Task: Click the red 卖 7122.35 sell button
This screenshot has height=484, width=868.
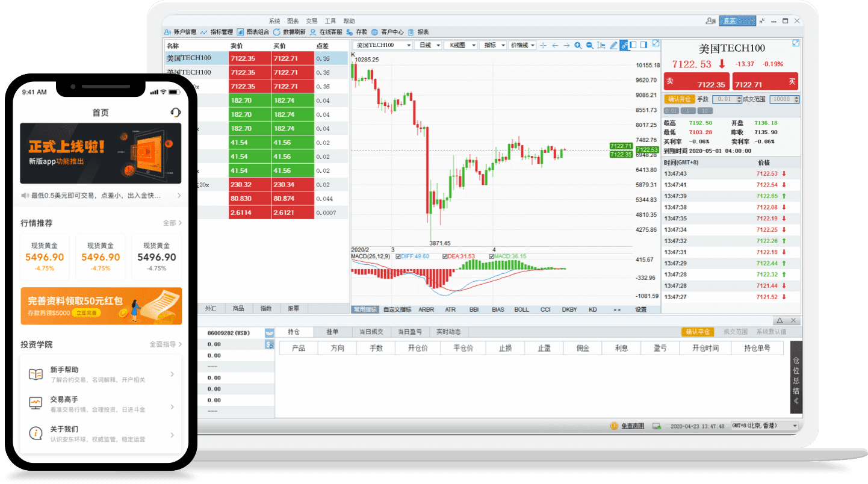Action: point(696,82)
